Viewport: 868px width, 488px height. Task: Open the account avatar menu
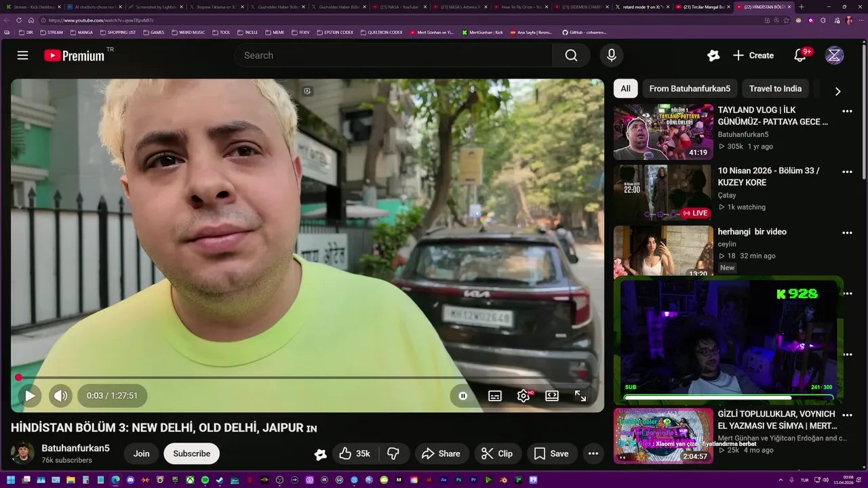pos(835,56)
